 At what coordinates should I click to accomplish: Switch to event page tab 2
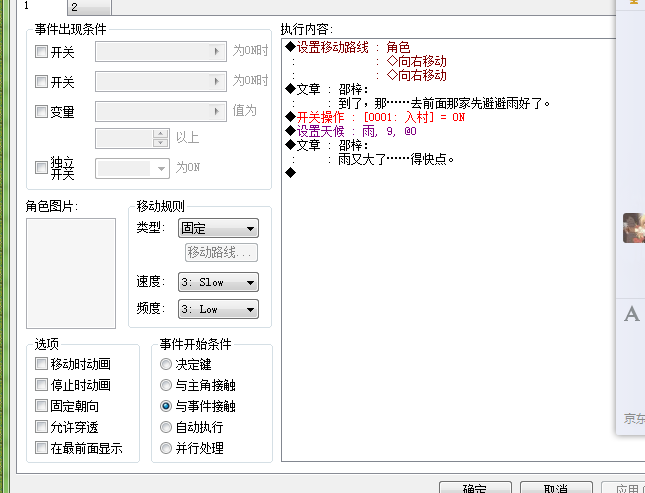tap(89, 7)
